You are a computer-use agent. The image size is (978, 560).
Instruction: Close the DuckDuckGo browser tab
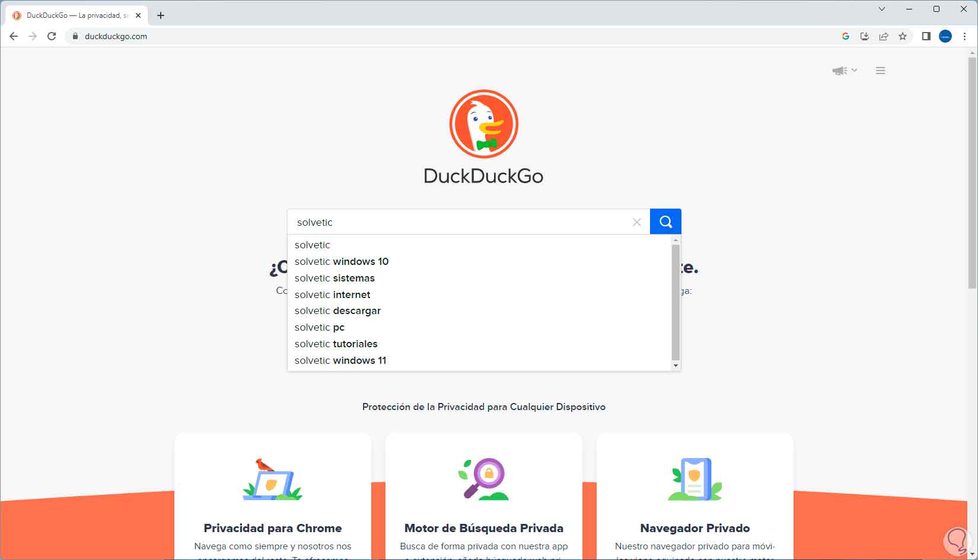(x=138, y=15)
